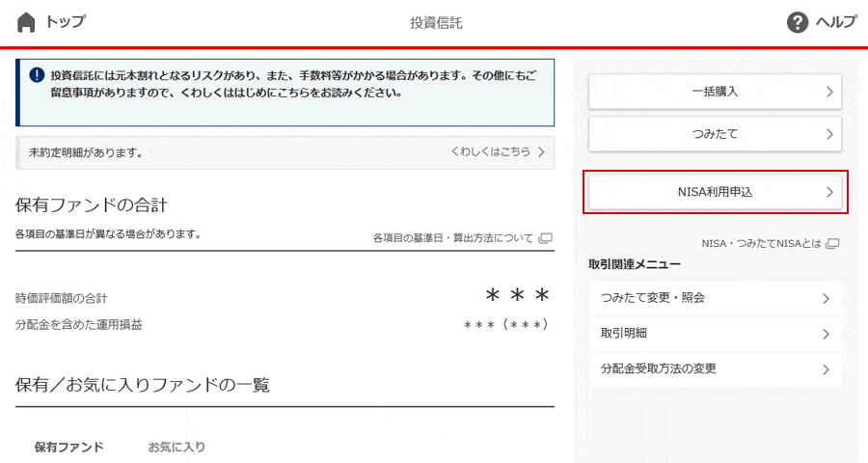Click the question mark help icon

(x=798, y=23)
